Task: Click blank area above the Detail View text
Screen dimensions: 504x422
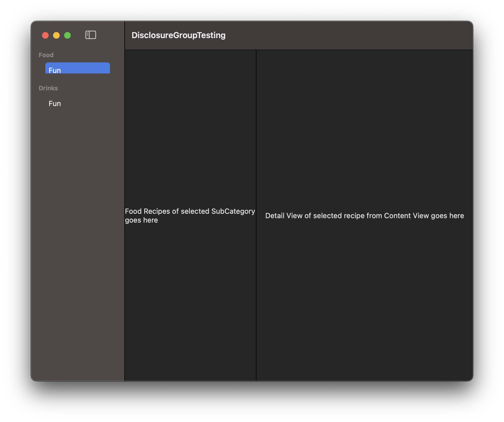Action: click(x=364, y=124)
